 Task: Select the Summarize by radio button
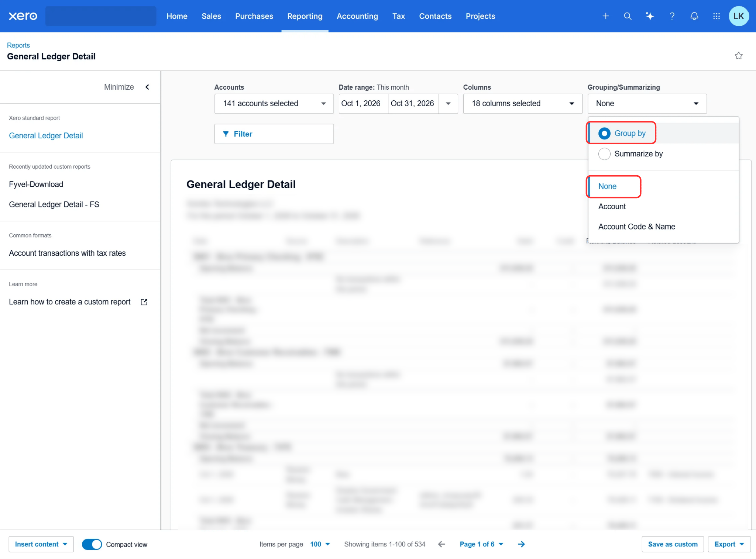(604, 154)
